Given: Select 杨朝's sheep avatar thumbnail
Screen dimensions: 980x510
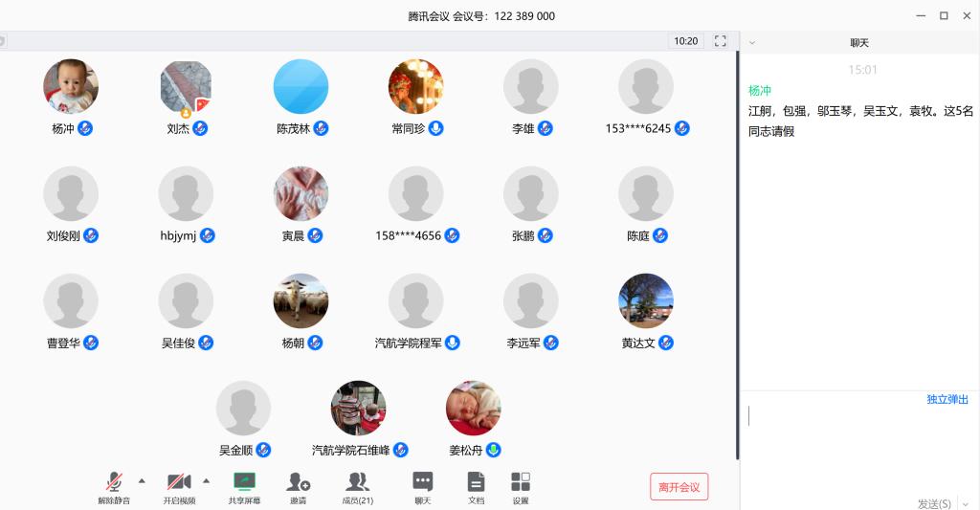Looking at the screenshot, I should coord(301,300).
